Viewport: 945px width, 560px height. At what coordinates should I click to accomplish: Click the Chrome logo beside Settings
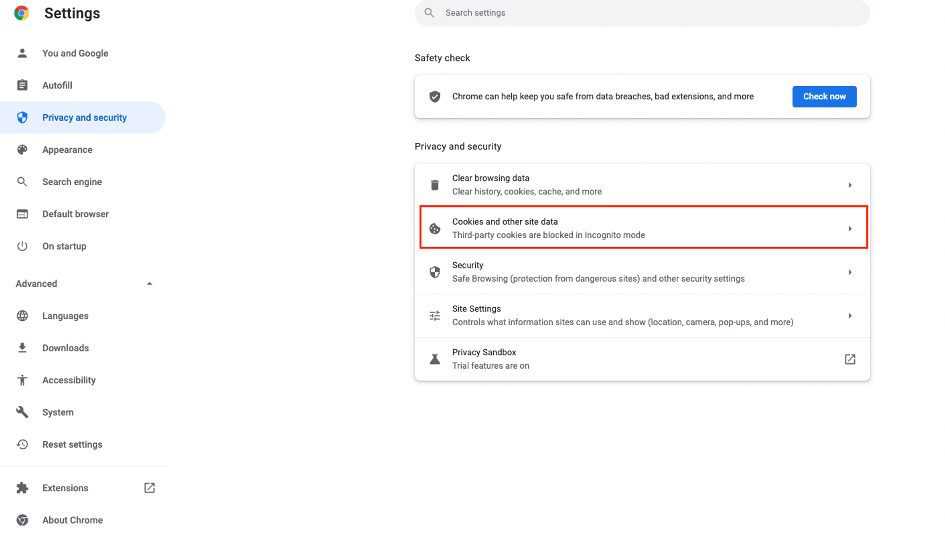point(22,13)
